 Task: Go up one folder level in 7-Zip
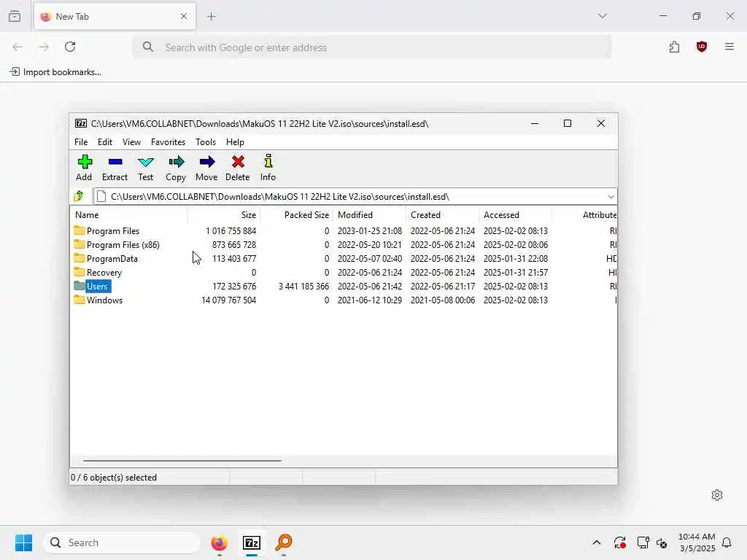coord(79,196)
